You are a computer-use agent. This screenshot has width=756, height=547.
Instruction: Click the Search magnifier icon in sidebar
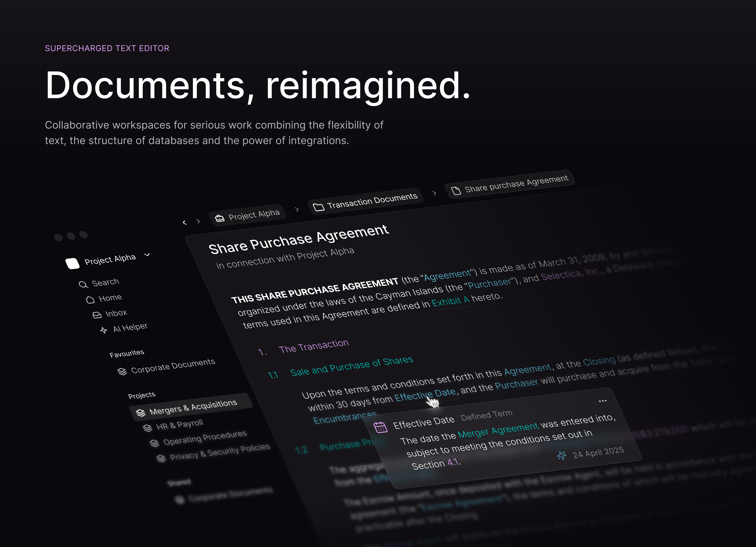83,284
